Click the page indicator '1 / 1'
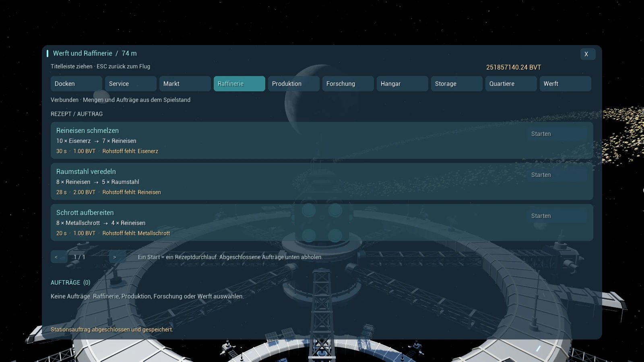644x362 pixels. [x=79, y=257]
